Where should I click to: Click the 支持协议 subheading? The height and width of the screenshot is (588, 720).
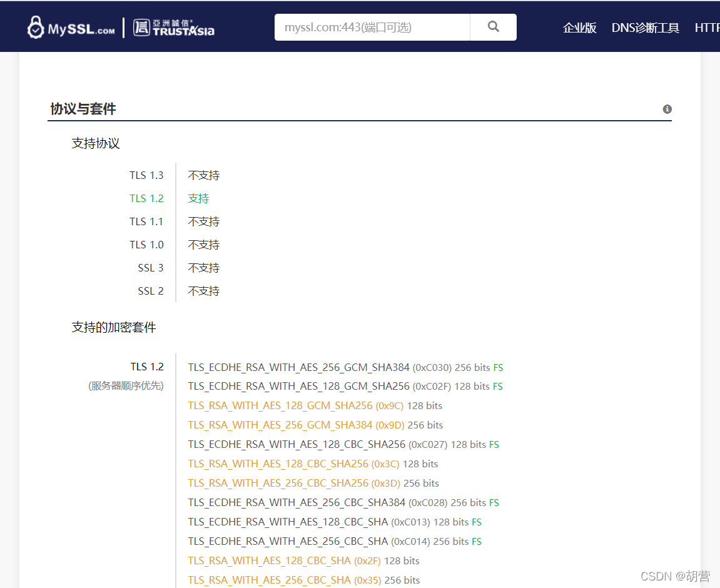pyautogui.click(x=96, y=143)
